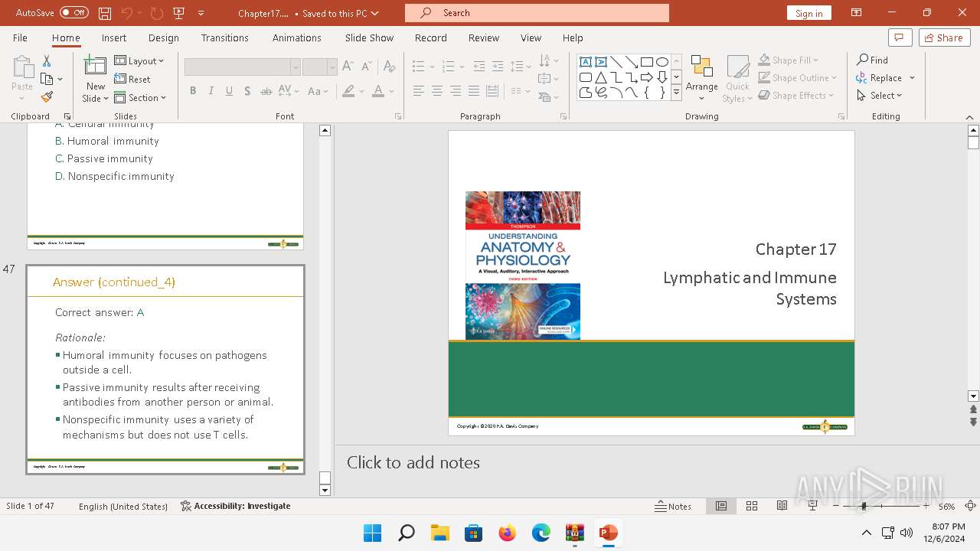This screenshot has width=980, height=551.
Task: Click the Start From Beginning presentation icon
Action: pyautogui.click(x=179, y=13)
